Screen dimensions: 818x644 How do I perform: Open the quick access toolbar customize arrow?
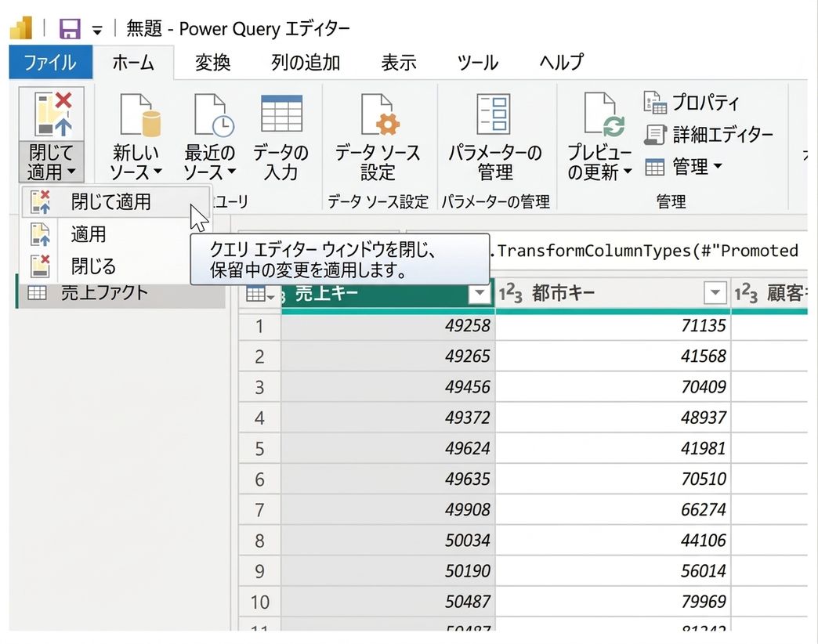click(97, 31)
